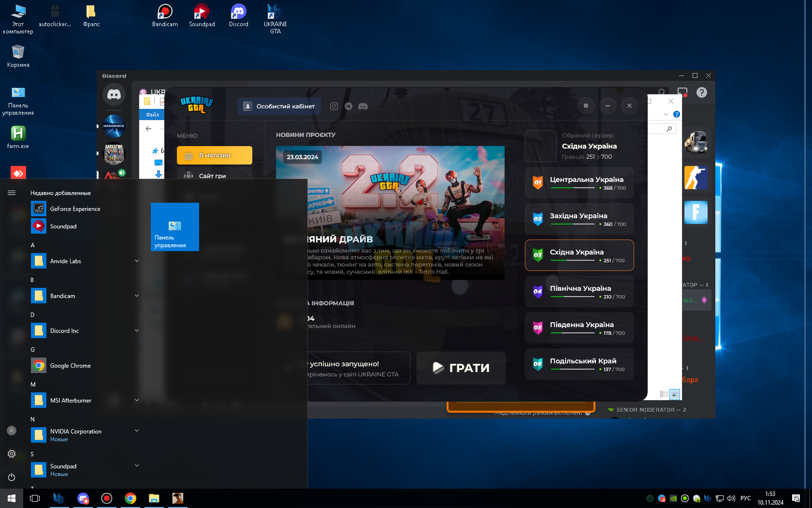This screenshot has width=812, height=508.
Task: Select the Західна Україна server
Action: 580,219
